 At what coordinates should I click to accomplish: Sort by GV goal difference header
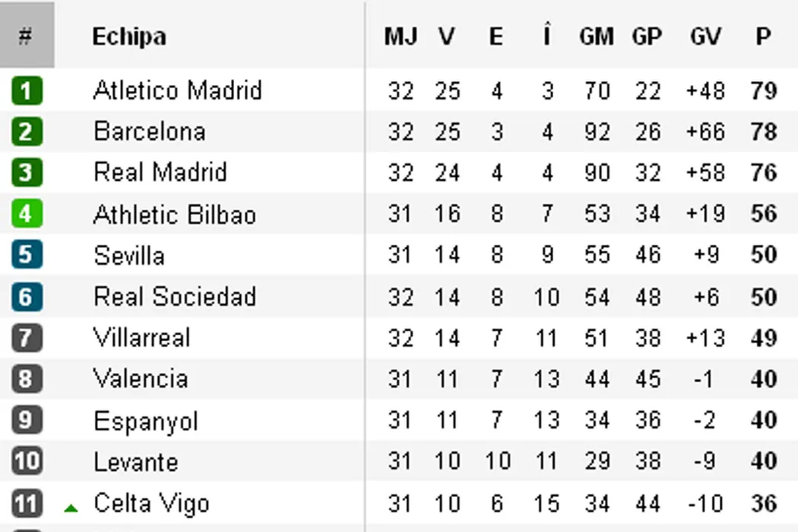(x=705, y=36)
